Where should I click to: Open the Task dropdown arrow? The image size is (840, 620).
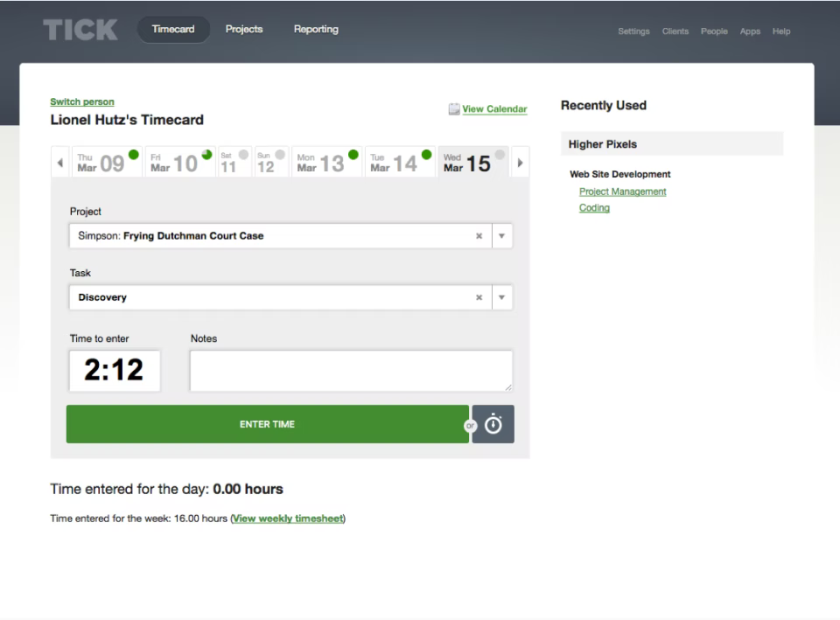[x=502, y=297]
